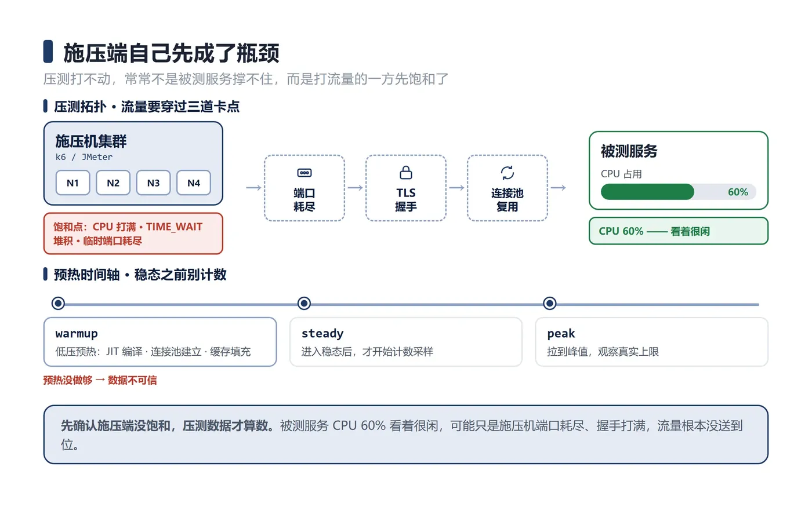Click the padlock icon above TLS 握手

406,173
